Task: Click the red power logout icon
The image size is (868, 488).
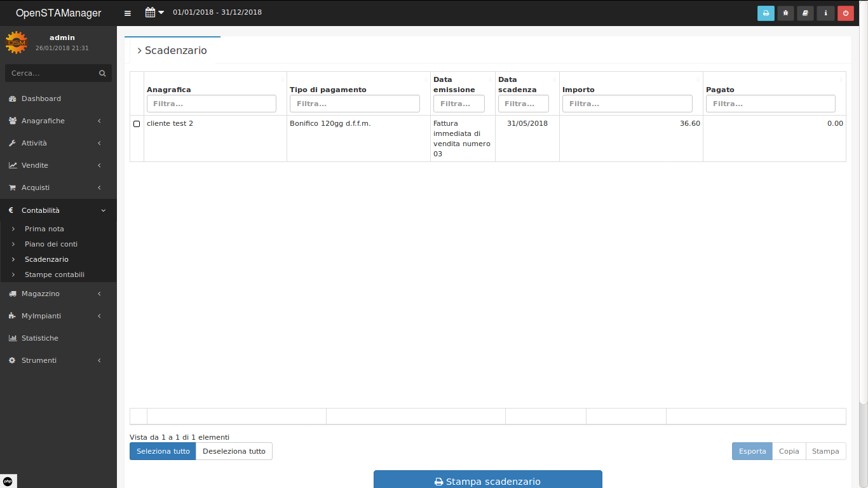Action: (845, 13)
